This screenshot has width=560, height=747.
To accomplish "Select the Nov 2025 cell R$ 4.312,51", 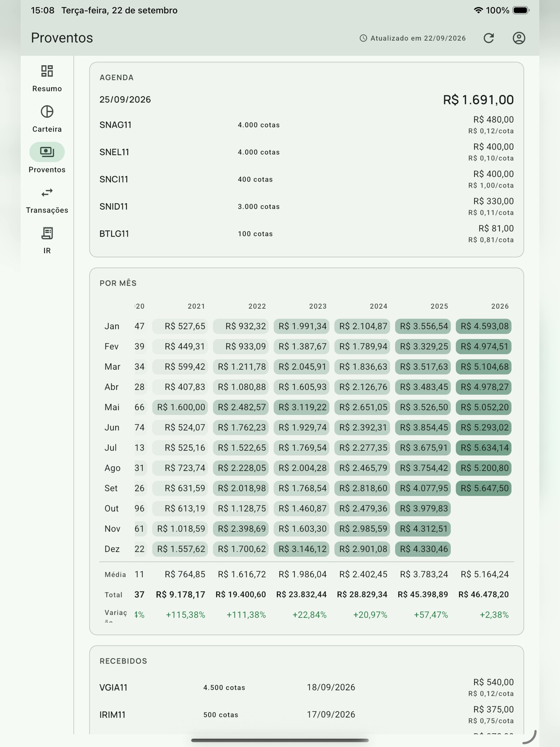I will point(423,529).
